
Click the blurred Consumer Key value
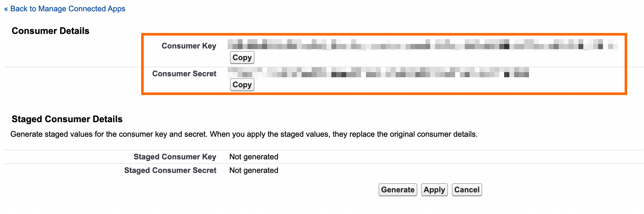[x=420, y=45]
